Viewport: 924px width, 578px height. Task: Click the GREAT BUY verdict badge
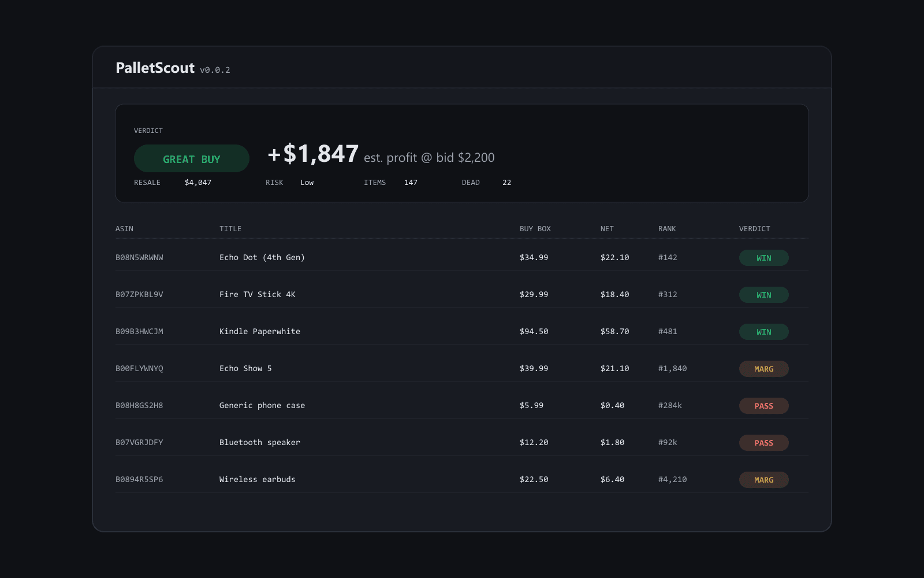pos(192,158)
